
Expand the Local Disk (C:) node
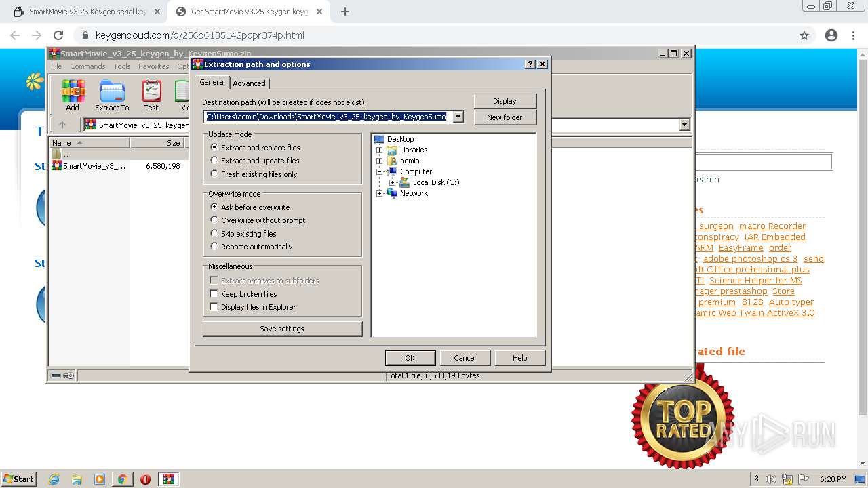pyautogui.click(x=392, y=182)
